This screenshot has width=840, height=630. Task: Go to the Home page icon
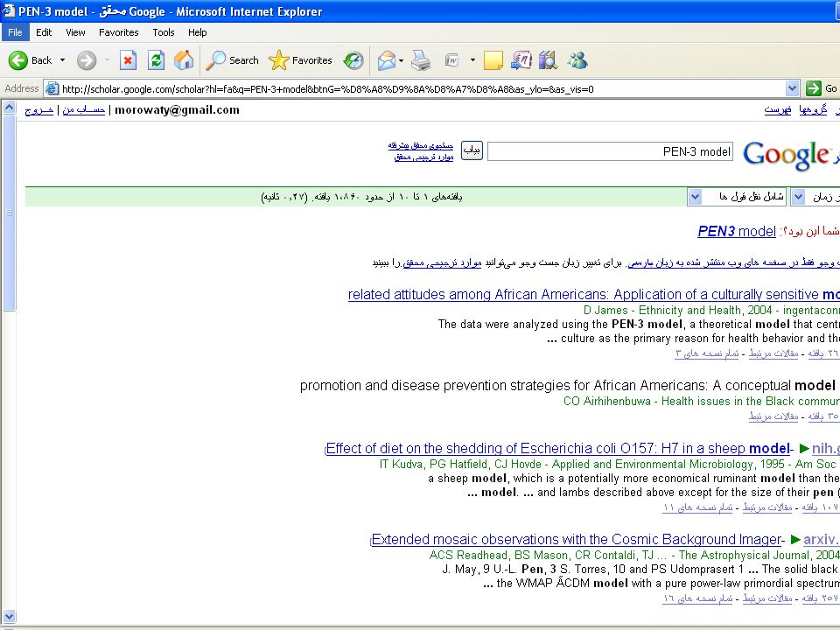pos(184,60)
